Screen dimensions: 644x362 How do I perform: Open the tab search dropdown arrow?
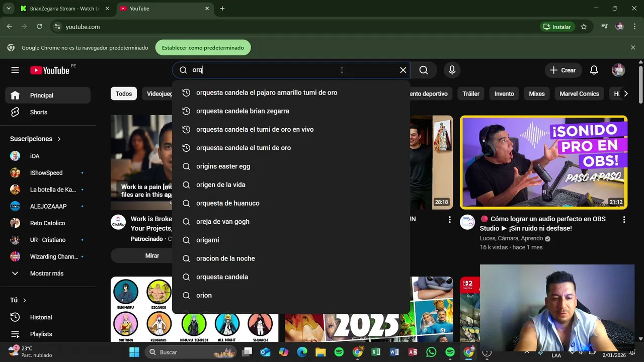point(9,9)
